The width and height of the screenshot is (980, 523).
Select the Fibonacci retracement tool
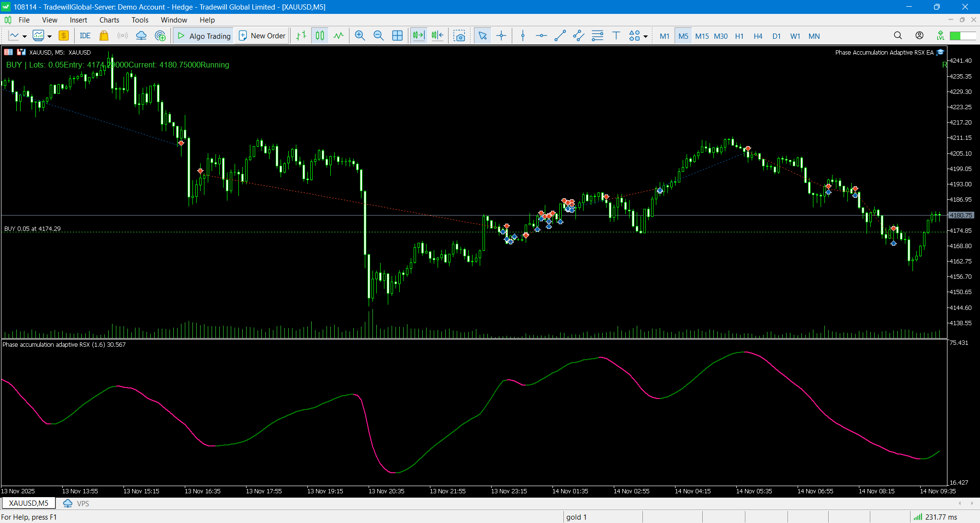pos(597,36)
